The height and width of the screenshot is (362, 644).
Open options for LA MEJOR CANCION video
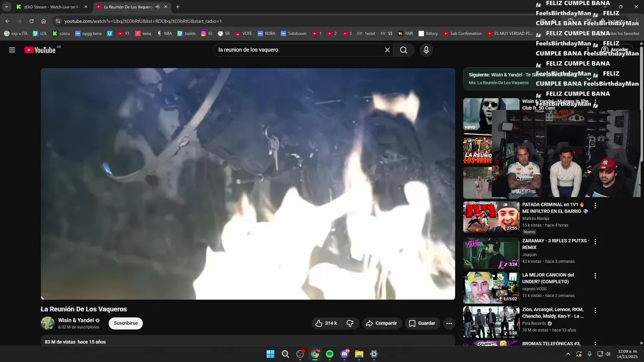[595, 276]
